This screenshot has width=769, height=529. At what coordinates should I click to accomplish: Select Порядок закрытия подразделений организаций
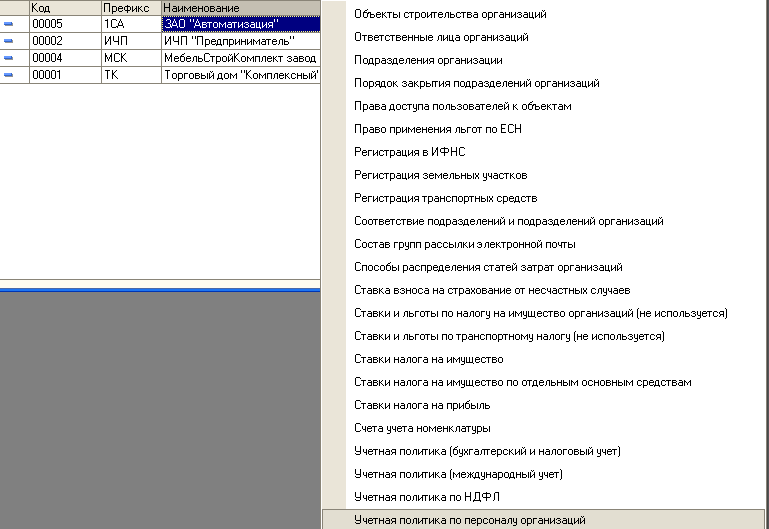click(477, 83)
